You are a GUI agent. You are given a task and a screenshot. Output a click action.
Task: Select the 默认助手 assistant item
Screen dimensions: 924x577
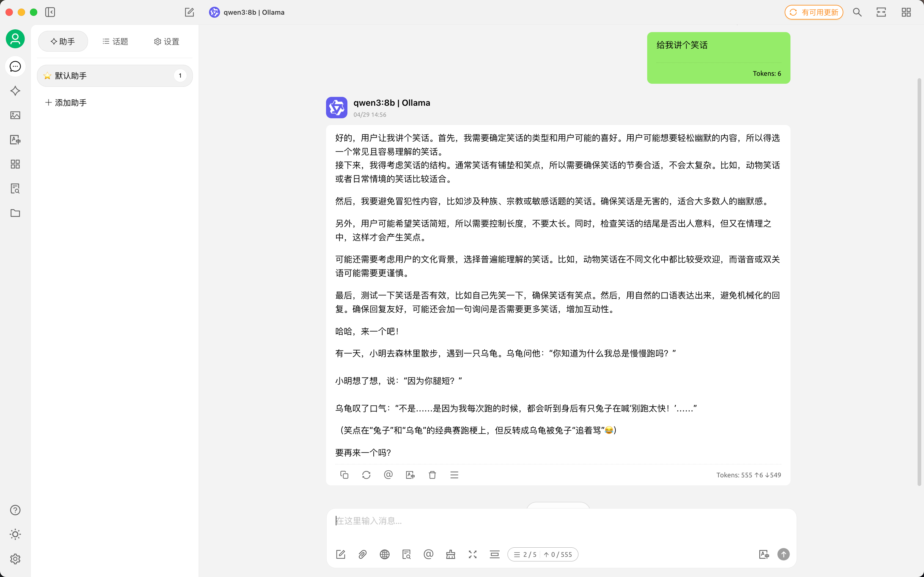(115, 75)
